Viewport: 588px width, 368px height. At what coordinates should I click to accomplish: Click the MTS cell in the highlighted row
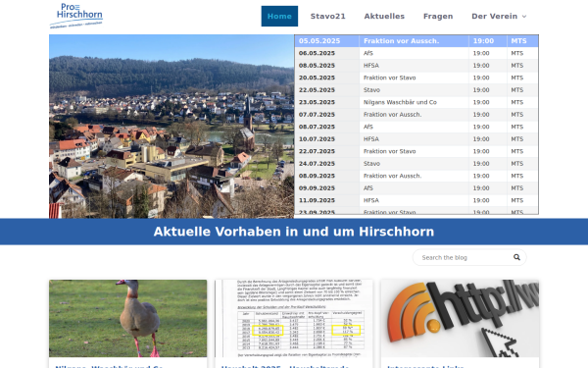(522, 41)
